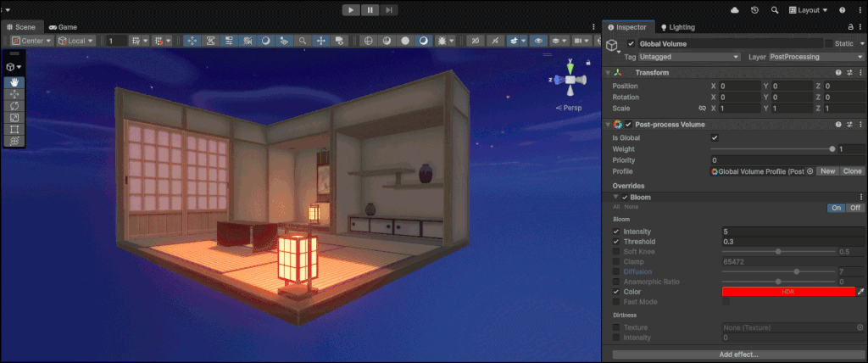This screenshot has height=363, width=868.
Task: Open the undo history icon
Action: [754, 9]
